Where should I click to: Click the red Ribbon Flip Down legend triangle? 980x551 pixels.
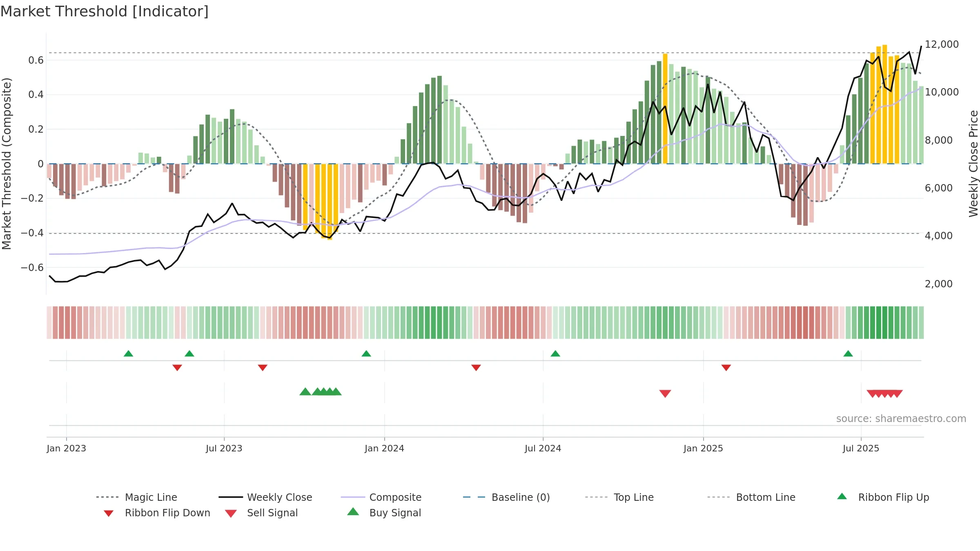pyautogui.click(x=109, y=513)
